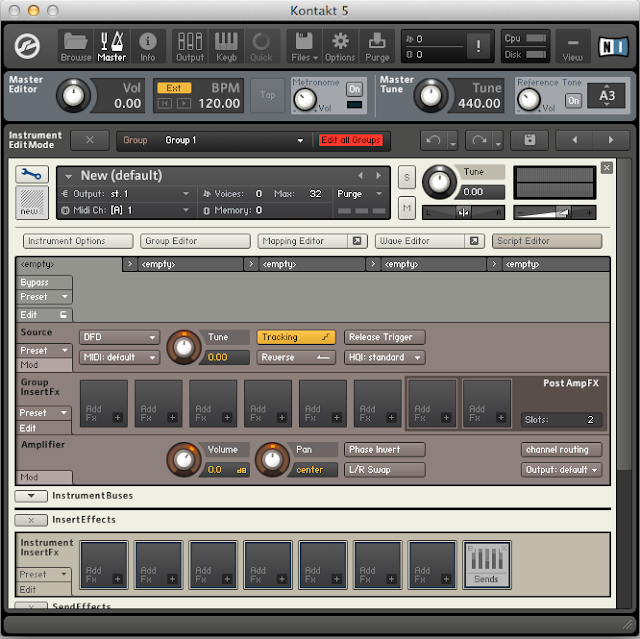The image size is (640, 639).
Task: Open the Quick load icon
Action: coord(261,46)
